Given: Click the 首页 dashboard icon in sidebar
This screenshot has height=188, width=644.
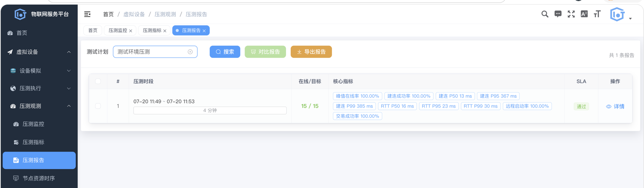Looking at the screenshot, I should 10,33.
